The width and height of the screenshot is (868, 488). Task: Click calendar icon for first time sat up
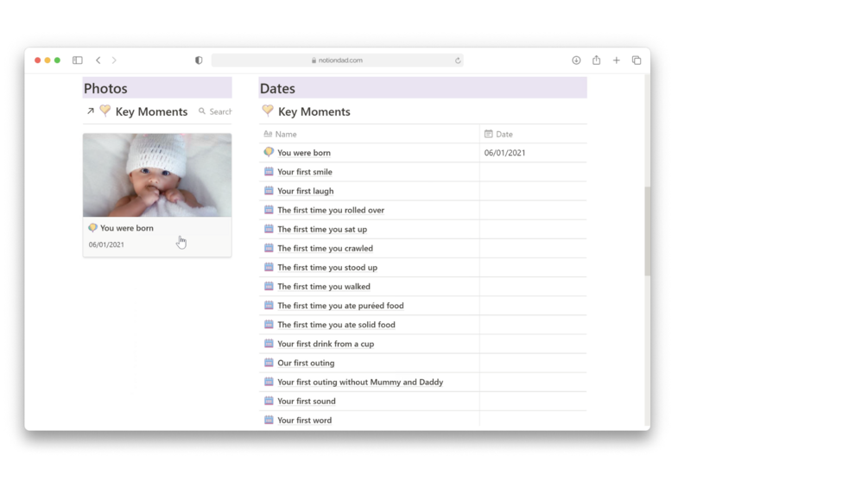coord(269,229)
